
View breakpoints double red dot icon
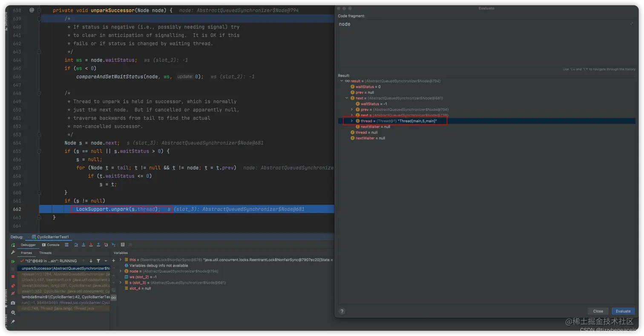pos(13,285)
